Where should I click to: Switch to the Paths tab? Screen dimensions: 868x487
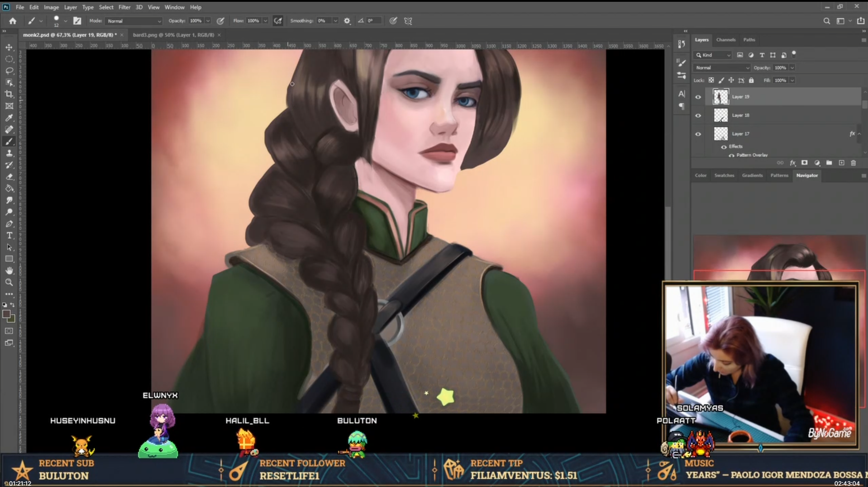[x=749, y=40]
